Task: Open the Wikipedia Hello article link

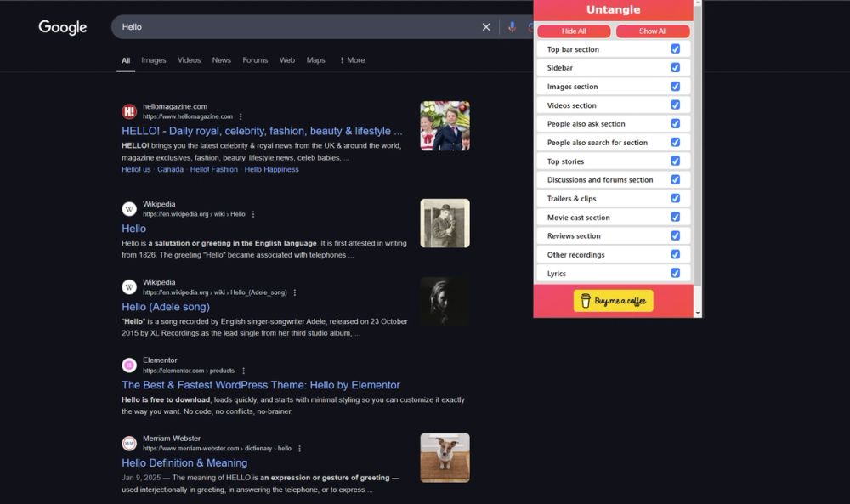Action: pyautogui.click(x=134, y=229)
